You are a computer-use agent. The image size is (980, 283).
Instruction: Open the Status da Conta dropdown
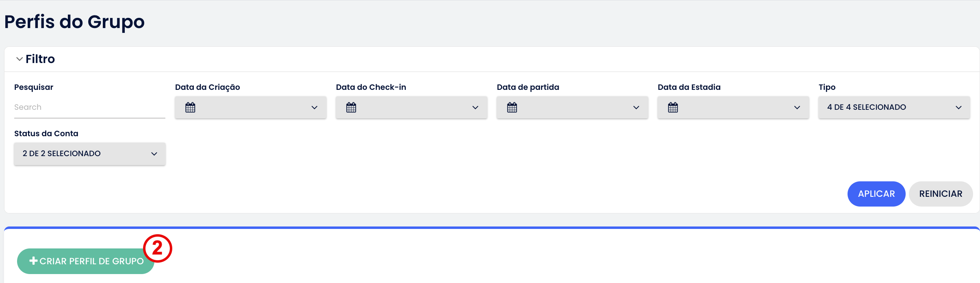[x=89, y=154]
